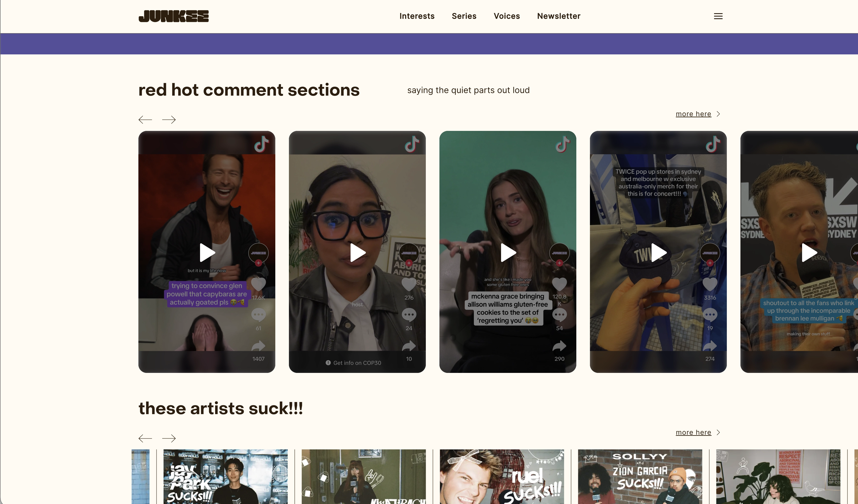The image size is (858, 504).
Task: Open the hamburger menu icon
Action: [718, 16]
